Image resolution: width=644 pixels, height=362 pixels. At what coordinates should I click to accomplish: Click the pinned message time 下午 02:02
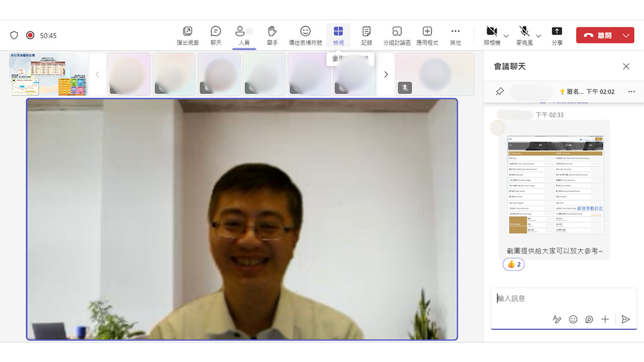tap(600, 92)
